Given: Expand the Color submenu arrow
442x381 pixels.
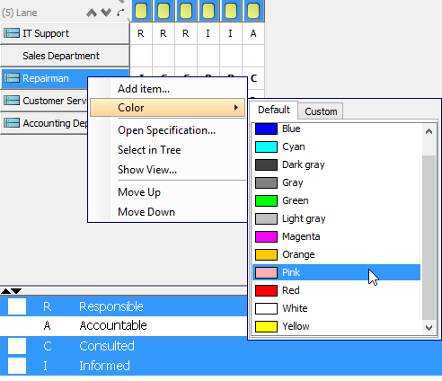Looking at the screenshot, I should [236, 107].
